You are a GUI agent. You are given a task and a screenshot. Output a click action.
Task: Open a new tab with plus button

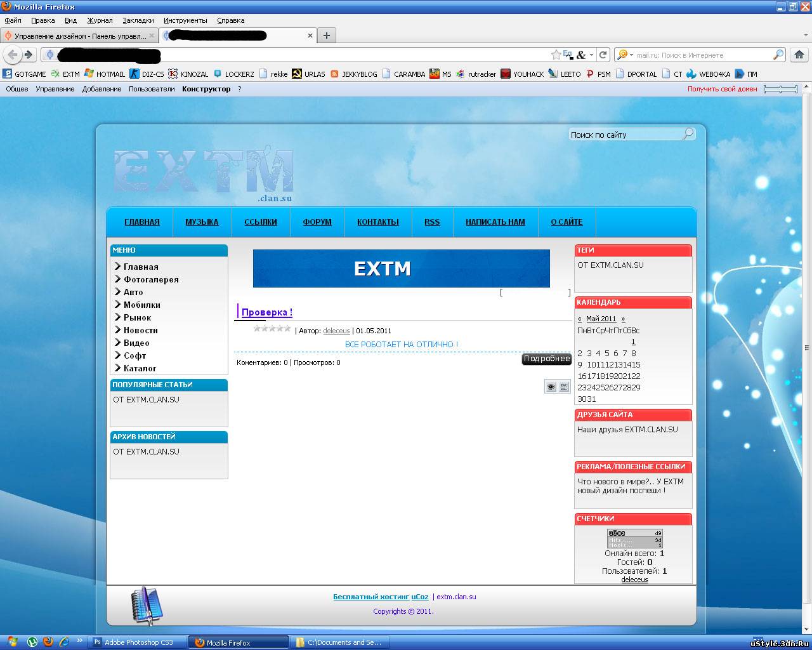tap(326, 36)
